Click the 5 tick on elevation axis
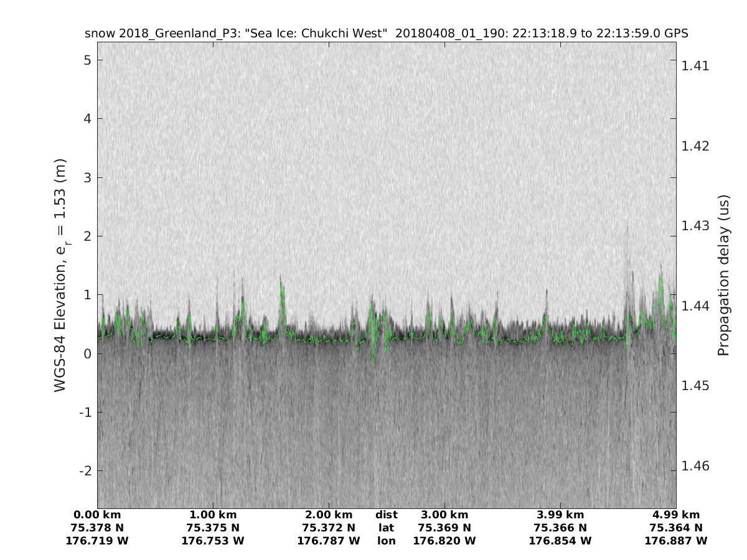 88,60
